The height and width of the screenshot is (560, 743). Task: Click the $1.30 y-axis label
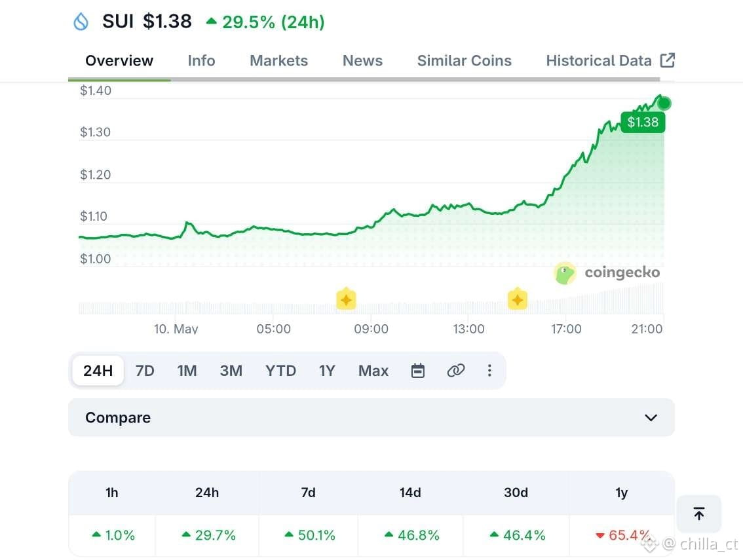(95, 132)
